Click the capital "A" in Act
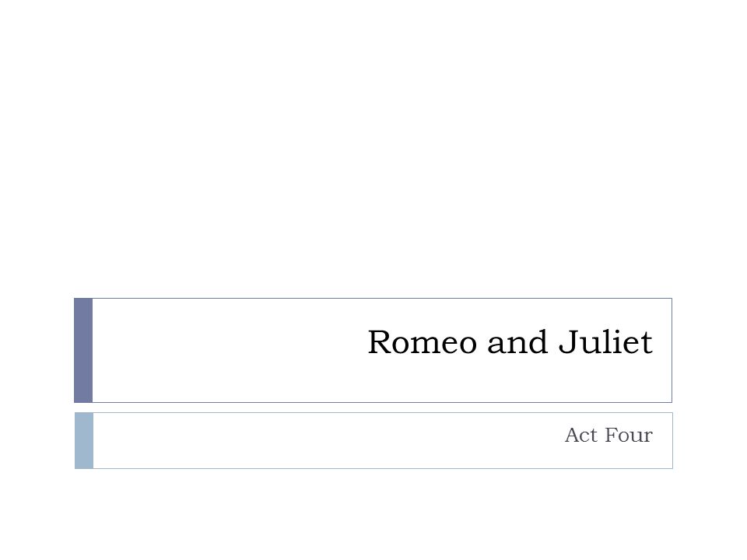Image resolution: width=747 pixels, height=560 pixels. 572,435
